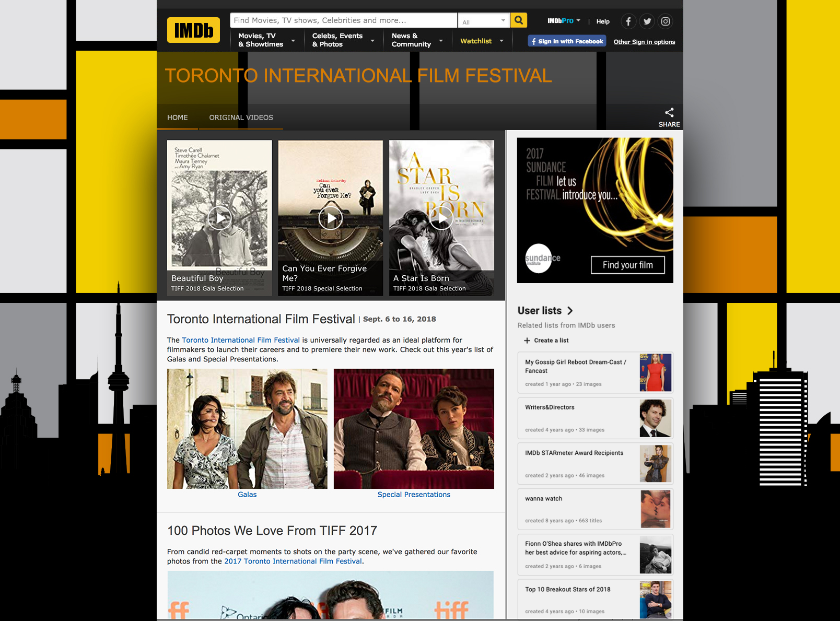Image resolution: width=840 pixels, height=621 pixels.
Task: Click the yellow search magnifier button
Action: (519, 20)
